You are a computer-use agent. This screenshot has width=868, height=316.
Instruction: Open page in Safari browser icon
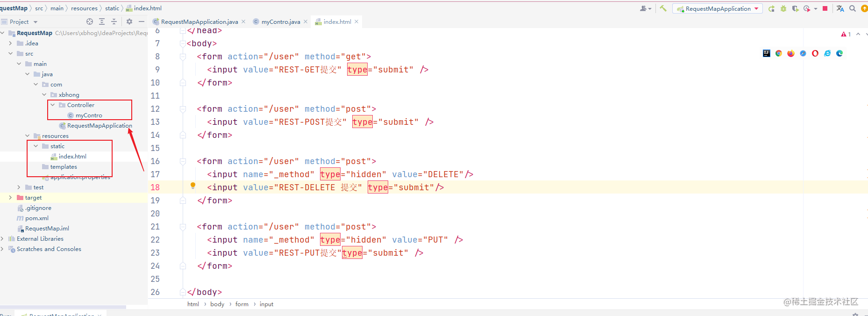coord(803,53)
